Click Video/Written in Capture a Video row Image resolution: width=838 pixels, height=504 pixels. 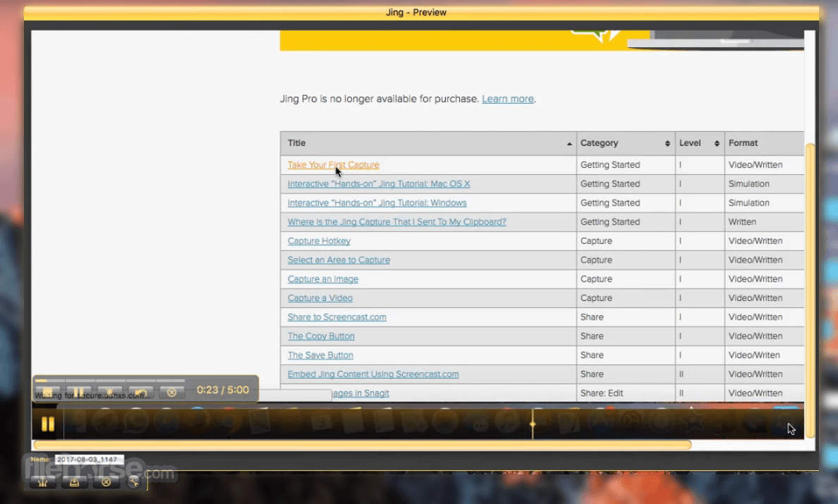pos(755,298)
